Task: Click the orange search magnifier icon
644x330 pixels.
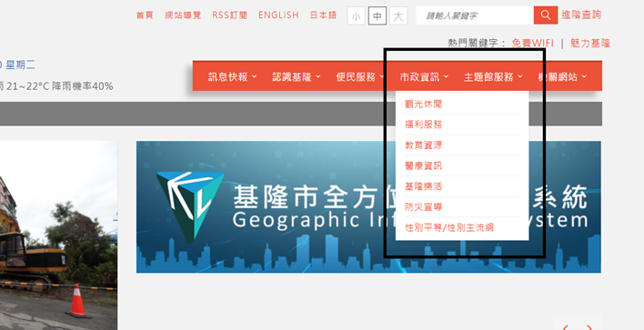Action: tap(546, 15)
